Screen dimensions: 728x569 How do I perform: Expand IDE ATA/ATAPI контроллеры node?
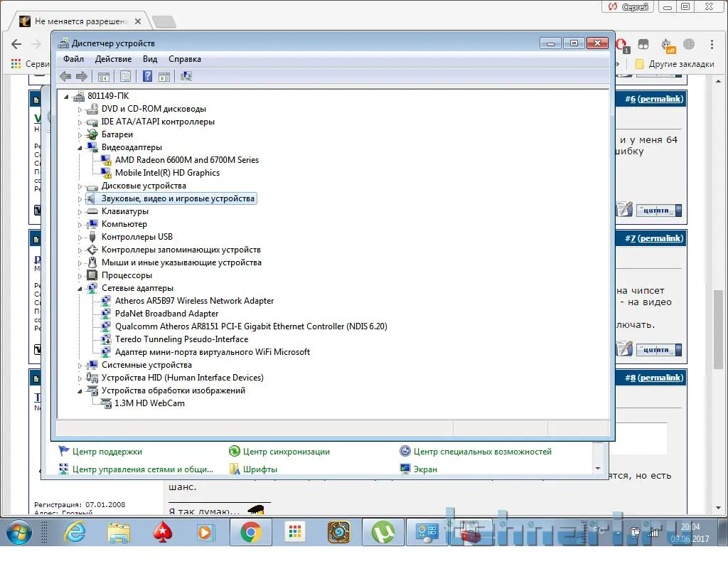point(80,122)
